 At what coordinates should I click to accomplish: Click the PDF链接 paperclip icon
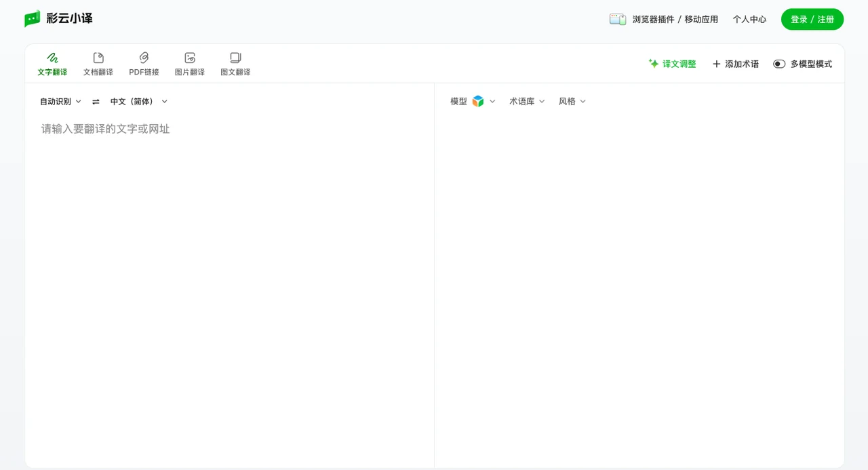click(144, 58)
